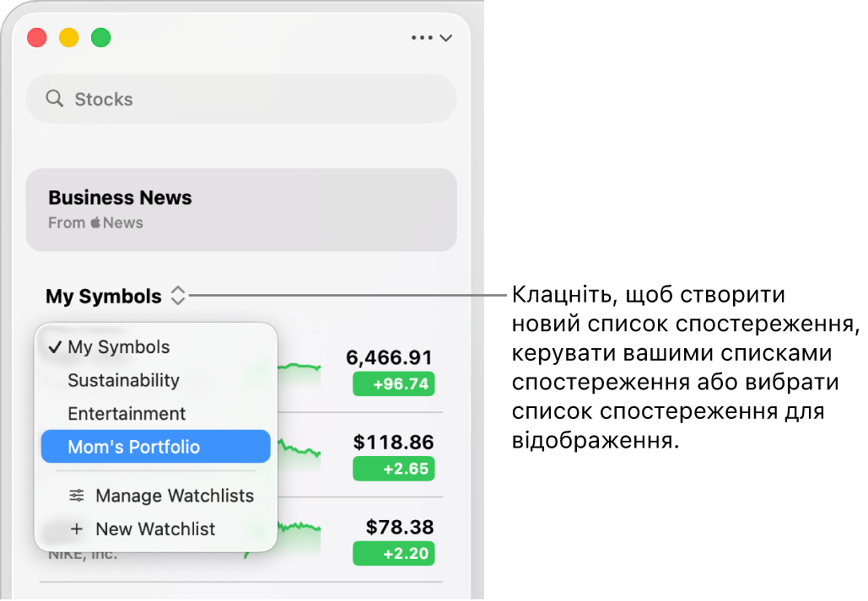
Task: Click the 6,466.91 price value
Action: click(x=389, y=357)
